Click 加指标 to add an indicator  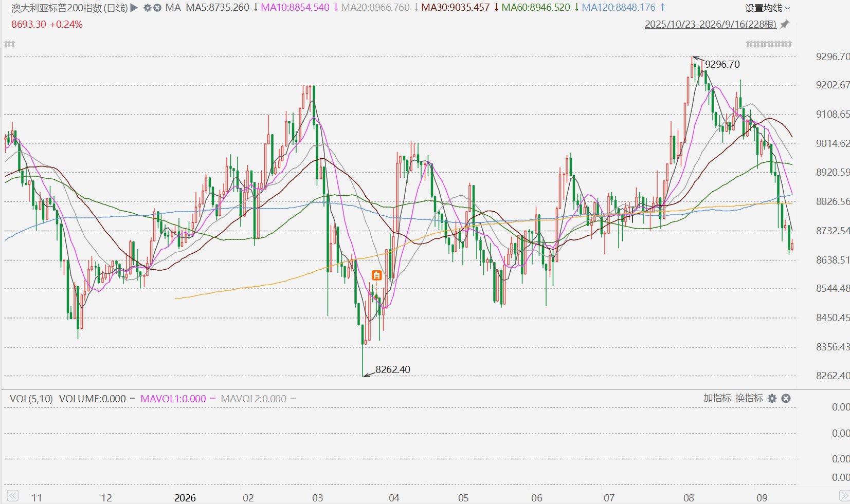coord(717,398)
